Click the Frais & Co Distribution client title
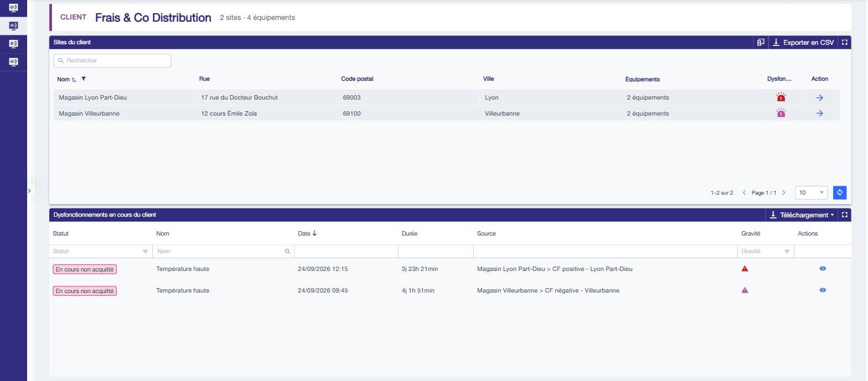 click(x=153, y=18)
